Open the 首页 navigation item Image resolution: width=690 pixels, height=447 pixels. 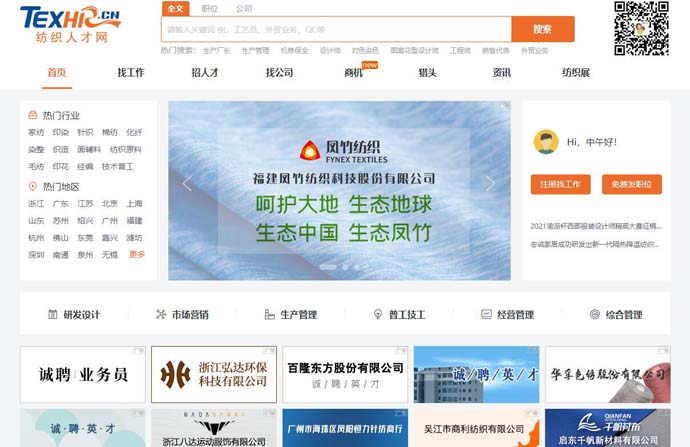click(57, 73)
